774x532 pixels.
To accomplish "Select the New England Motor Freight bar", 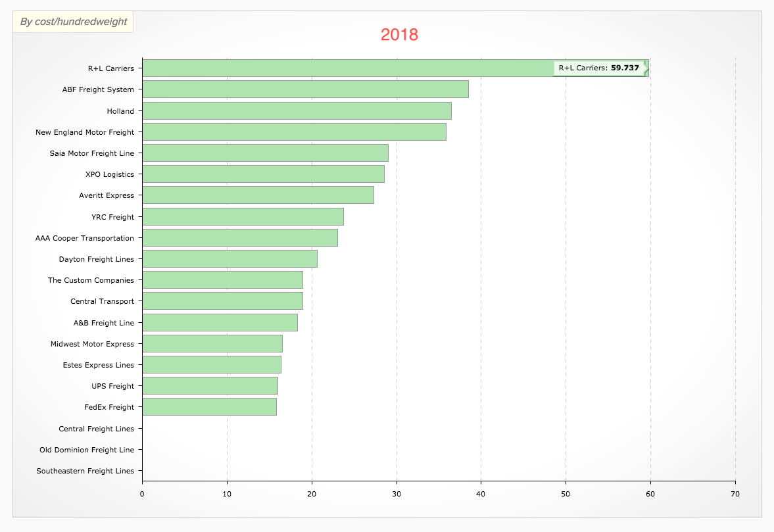I will (294, 132).
